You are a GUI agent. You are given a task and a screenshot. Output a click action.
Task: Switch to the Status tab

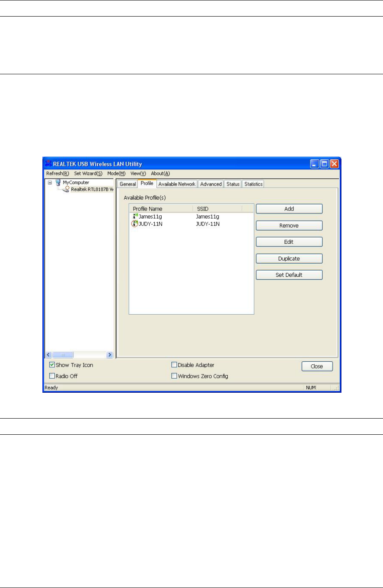pyautogui.click(x=233, y=184)
